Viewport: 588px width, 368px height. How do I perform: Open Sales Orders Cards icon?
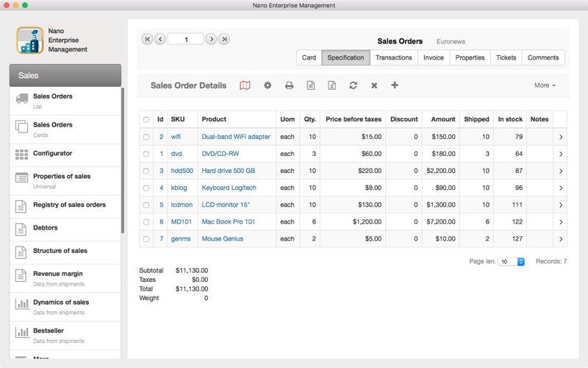click(x=22, y=127)
